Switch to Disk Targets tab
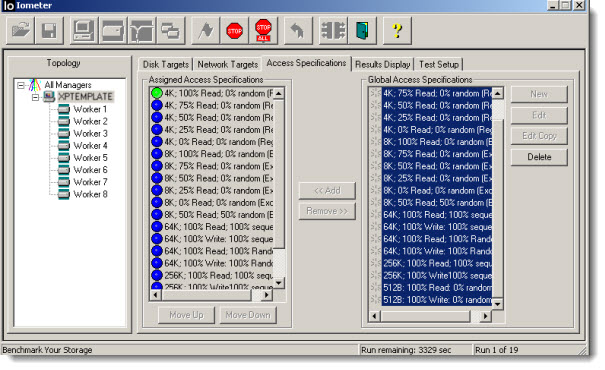Image resolution: width=605 pixels, height=370 pixels. click(x=166, y=64)
